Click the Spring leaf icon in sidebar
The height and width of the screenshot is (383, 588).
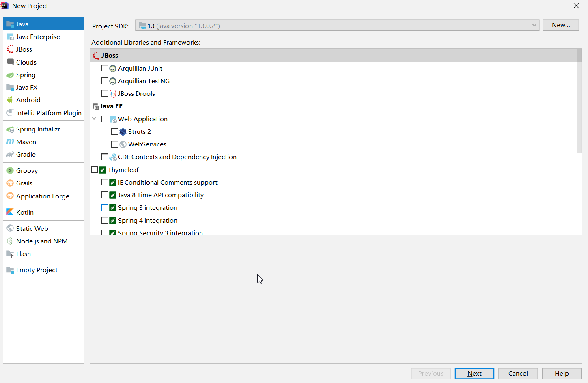(x=10, y=75)
